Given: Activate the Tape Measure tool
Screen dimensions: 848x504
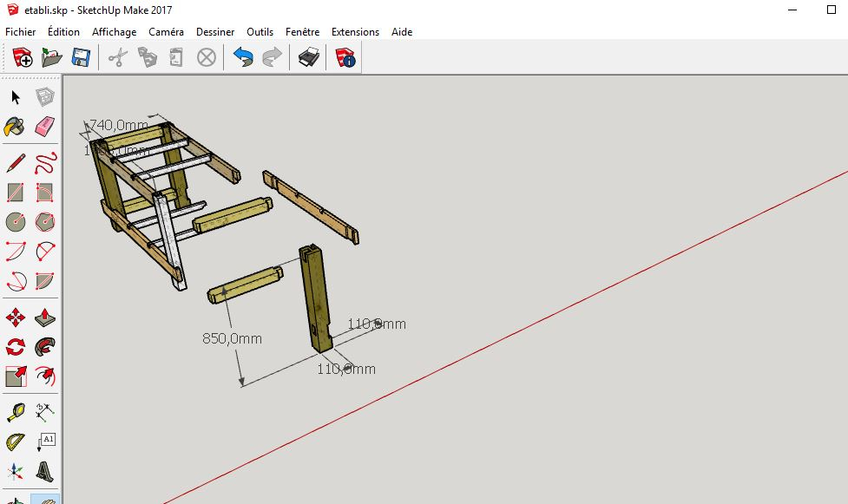Looking at the screenshot, I should click(16, 412).
